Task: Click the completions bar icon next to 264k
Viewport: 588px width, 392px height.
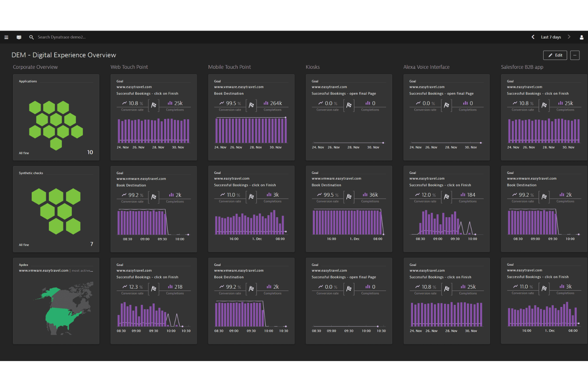Action: click(266, 103)
